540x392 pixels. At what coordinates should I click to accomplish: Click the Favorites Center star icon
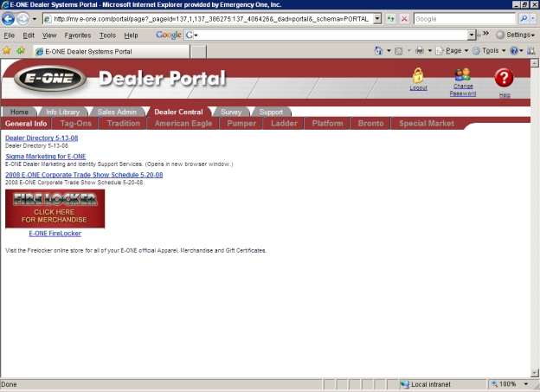pyautogui.click(x=7, y=51)
